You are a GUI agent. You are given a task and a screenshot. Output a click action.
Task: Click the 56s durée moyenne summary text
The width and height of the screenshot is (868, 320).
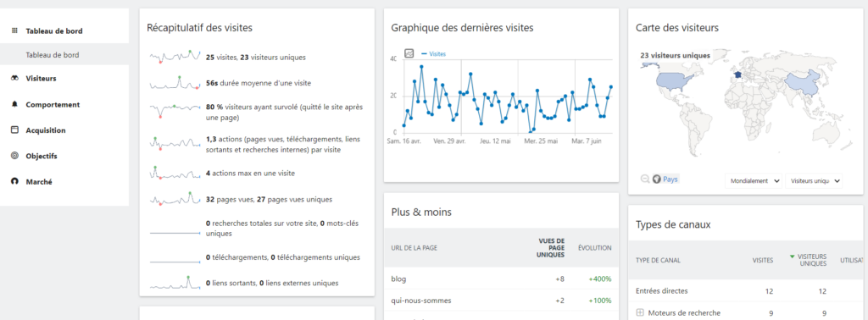[x=258, y=83]
